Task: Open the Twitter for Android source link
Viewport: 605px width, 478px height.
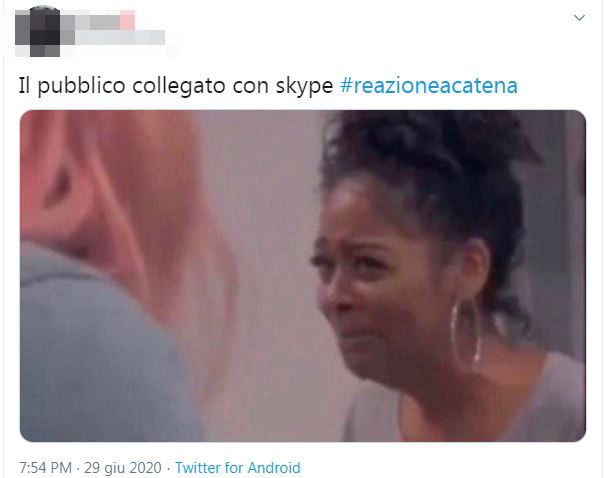Action: point(238,468)
